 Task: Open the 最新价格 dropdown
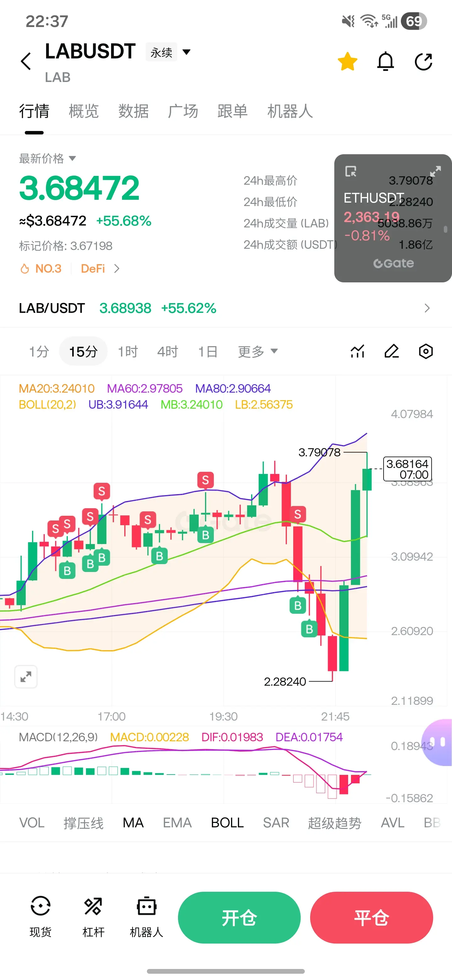(x=47, y=158)
